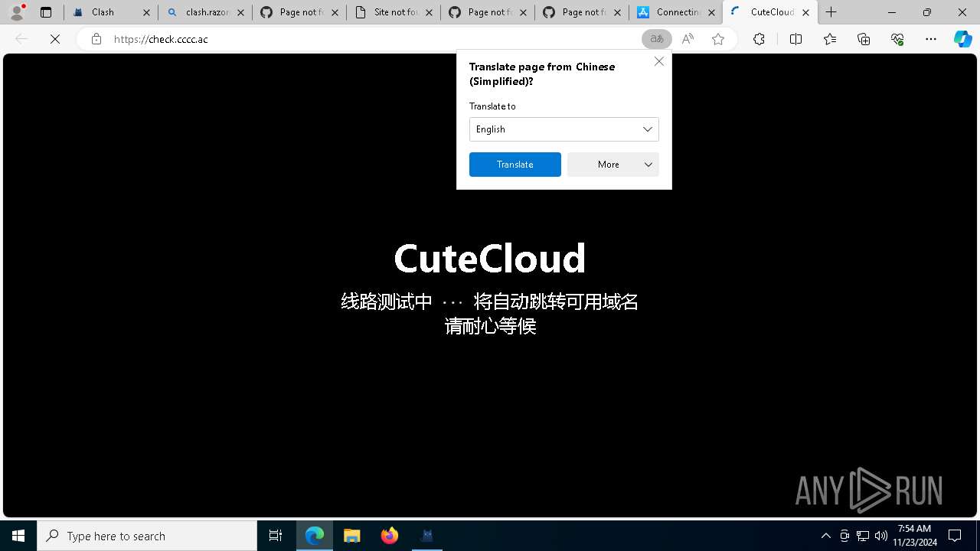This screenshot has width=980, height=551.
Task: Open the tab actions menu icon
Action: tap(46, 12)
